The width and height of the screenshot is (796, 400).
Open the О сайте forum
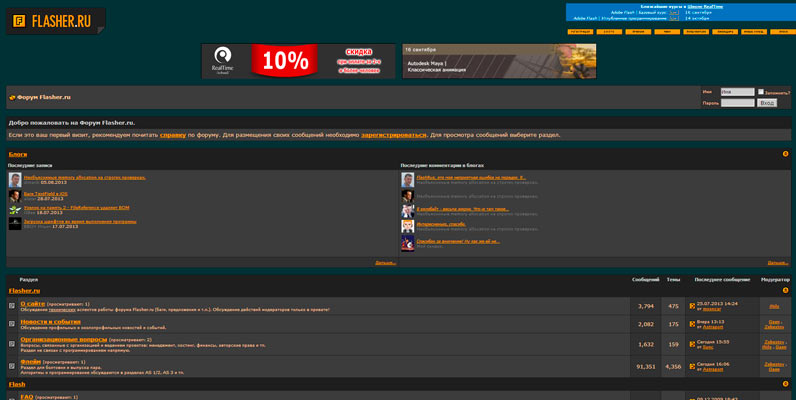coord(32,304)
